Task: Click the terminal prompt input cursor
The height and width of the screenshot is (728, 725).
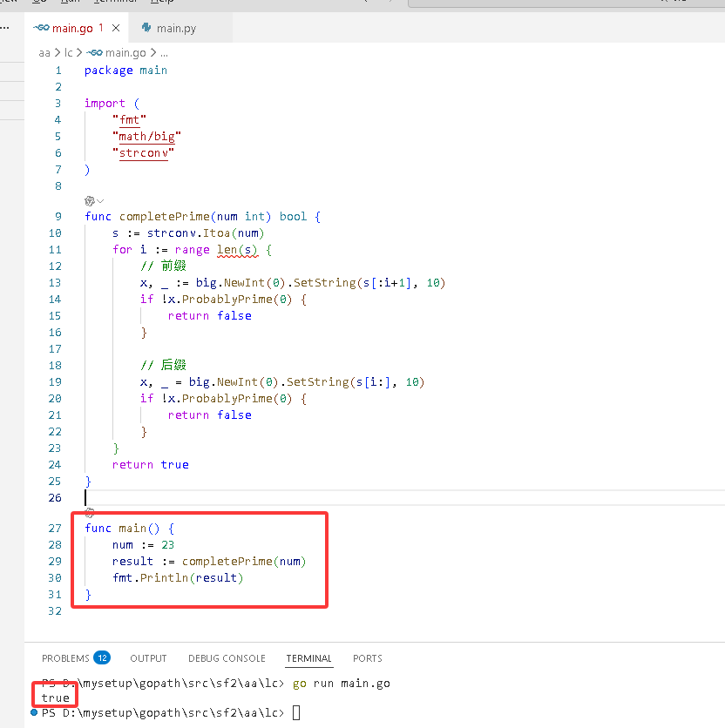Action: [x=296, y=712]
